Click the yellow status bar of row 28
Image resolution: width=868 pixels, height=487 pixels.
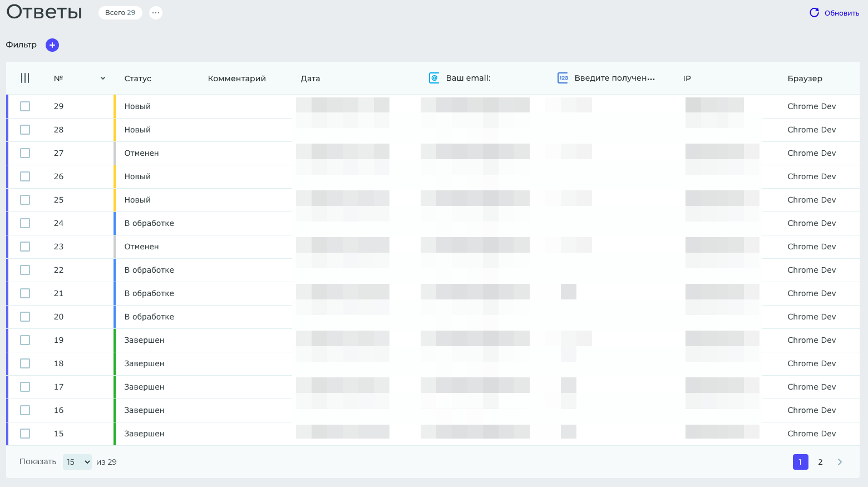[x=115, y=130]
